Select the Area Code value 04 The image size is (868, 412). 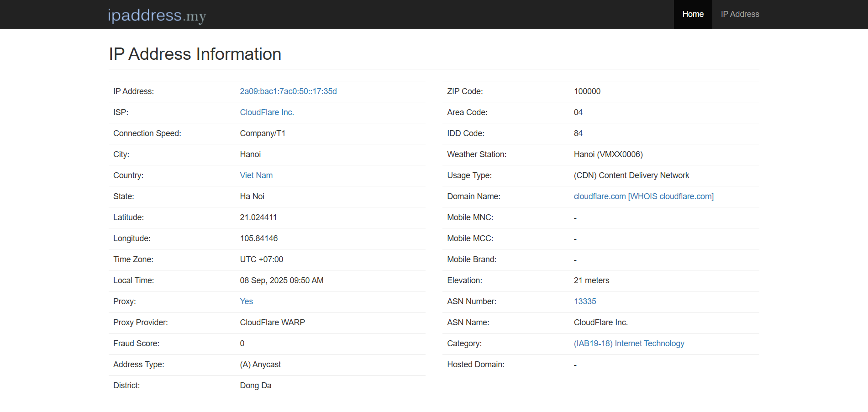[x=578, y=112]
